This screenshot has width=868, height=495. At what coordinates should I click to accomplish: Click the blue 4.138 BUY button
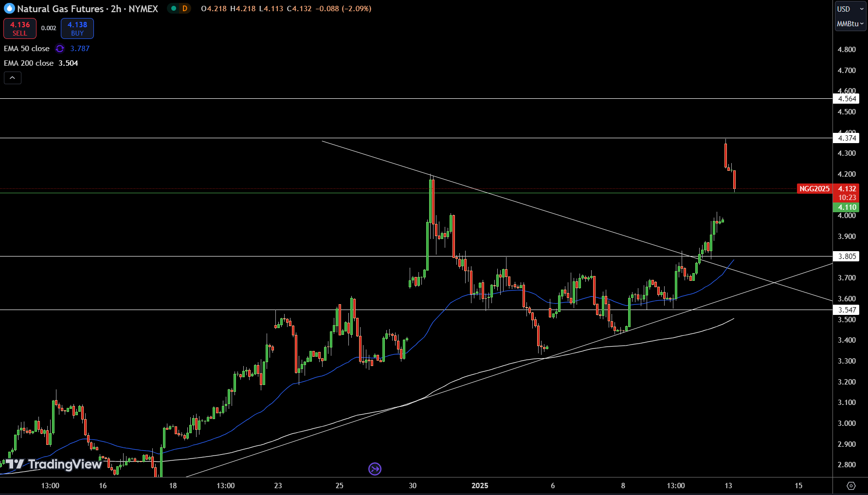[77, 29]
